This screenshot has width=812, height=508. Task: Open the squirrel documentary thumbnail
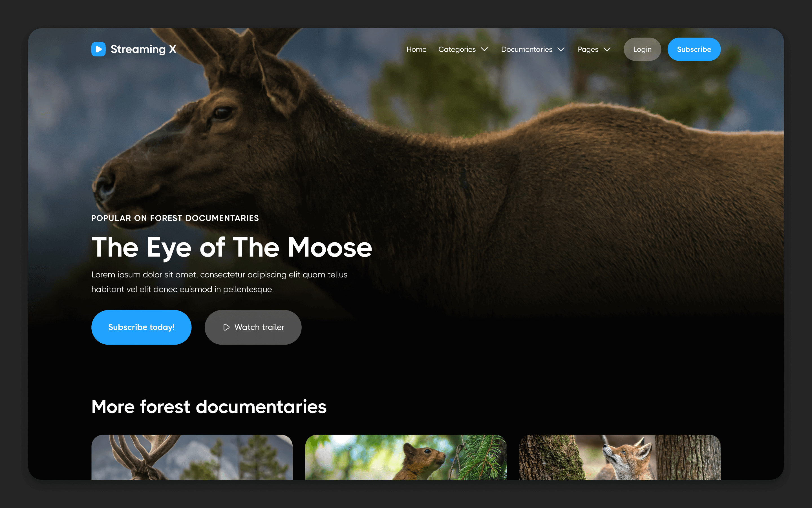coord(406,457)
